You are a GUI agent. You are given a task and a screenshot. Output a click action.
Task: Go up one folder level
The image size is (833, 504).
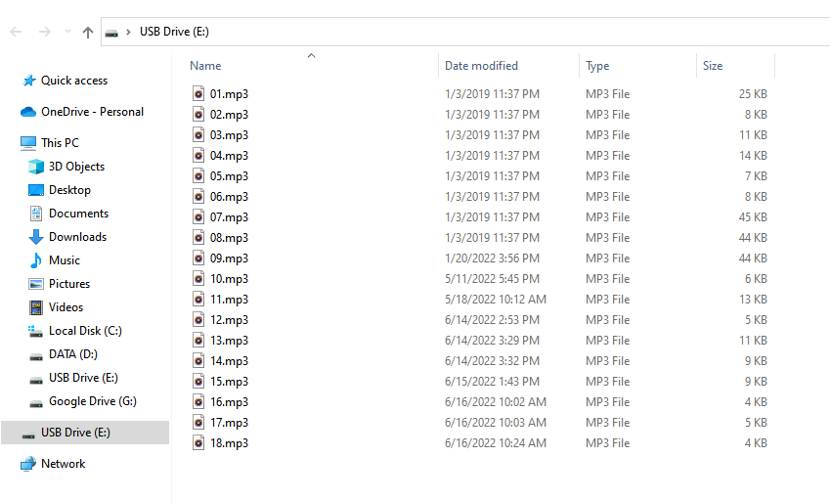point(88,32)
